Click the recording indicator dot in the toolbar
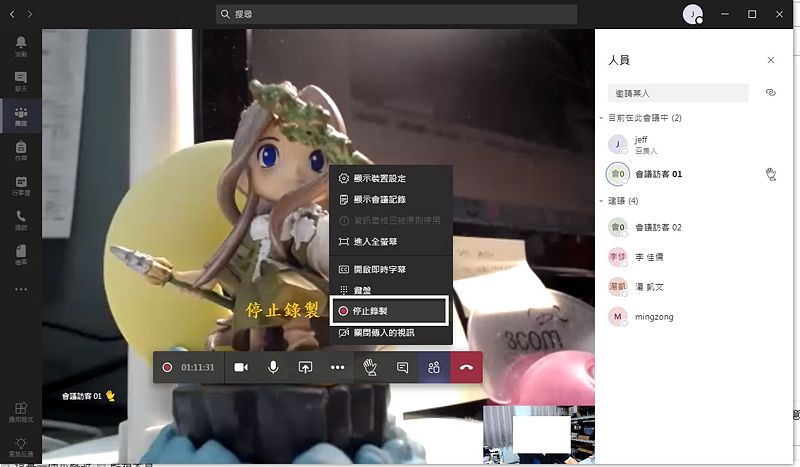The image size is (800, 467). (x=167, y=367)
